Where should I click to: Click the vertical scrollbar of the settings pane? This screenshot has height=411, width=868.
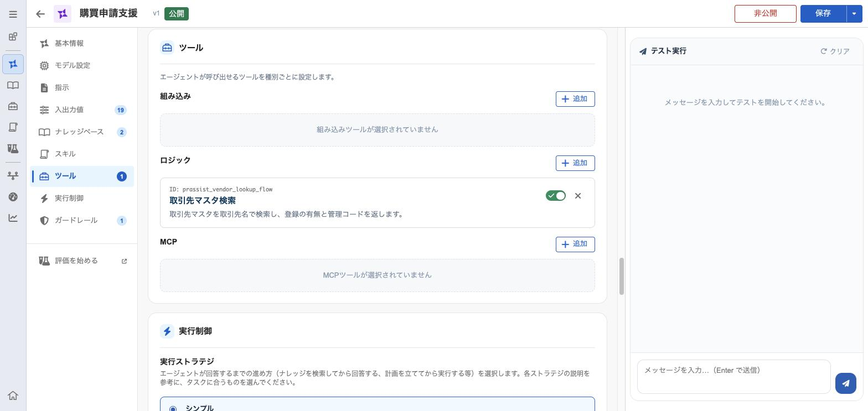pyautogui.click(x=621, y=276)
